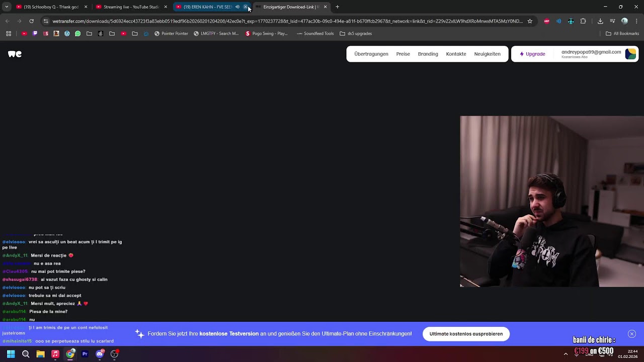Dismiss the blue Testversion promo banner
Image resolution: width=644 pixels, height=362 pixels.
pyautogui.click(x=631, y=334)
